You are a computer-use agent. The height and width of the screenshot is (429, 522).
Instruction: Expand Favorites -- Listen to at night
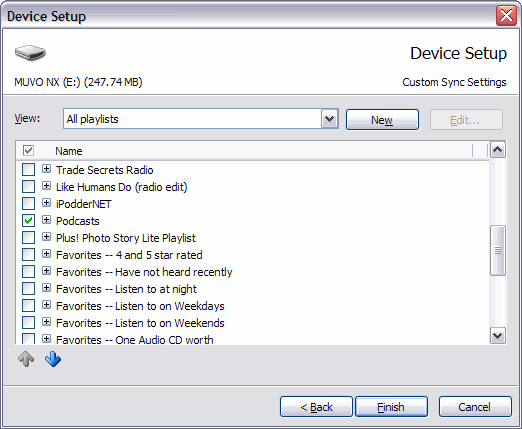click(x=46, y=288)
